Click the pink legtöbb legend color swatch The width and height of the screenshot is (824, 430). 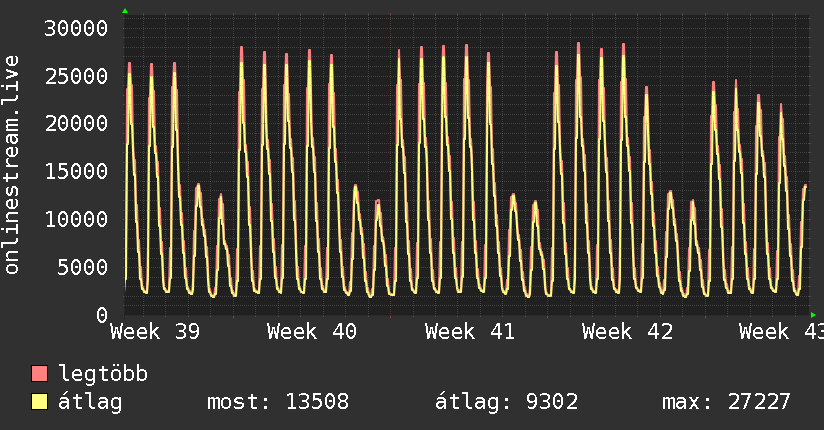(39, 374)
